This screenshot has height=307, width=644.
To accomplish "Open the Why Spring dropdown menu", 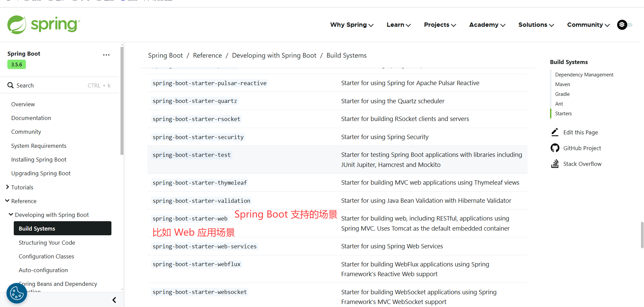I will (x=352, y=25).
